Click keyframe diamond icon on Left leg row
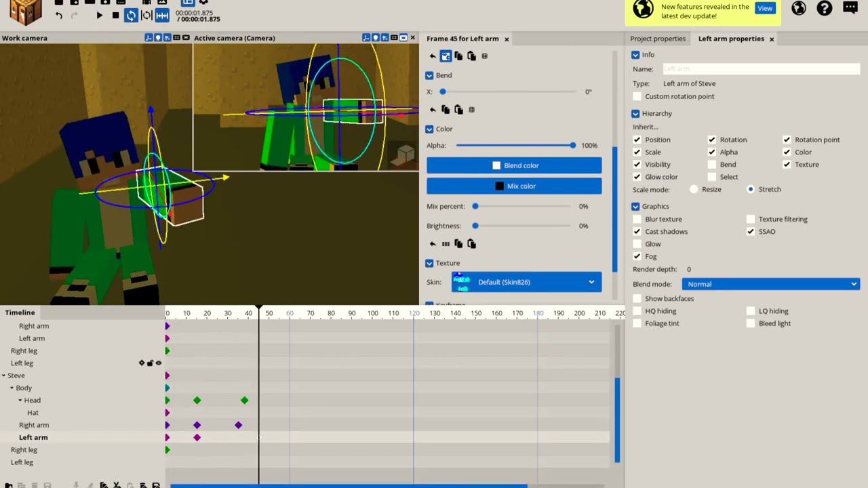868x488 pixels. 142,363
